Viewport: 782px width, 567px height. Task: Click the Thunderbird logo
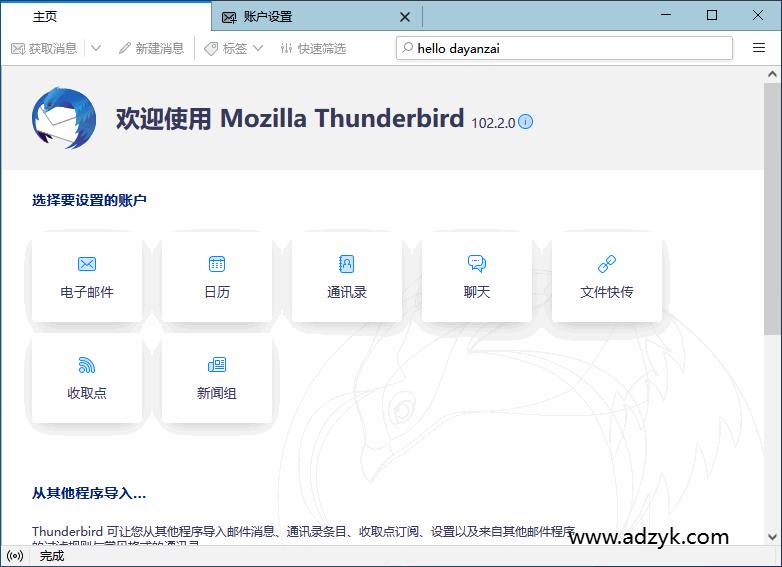(64, 119)
